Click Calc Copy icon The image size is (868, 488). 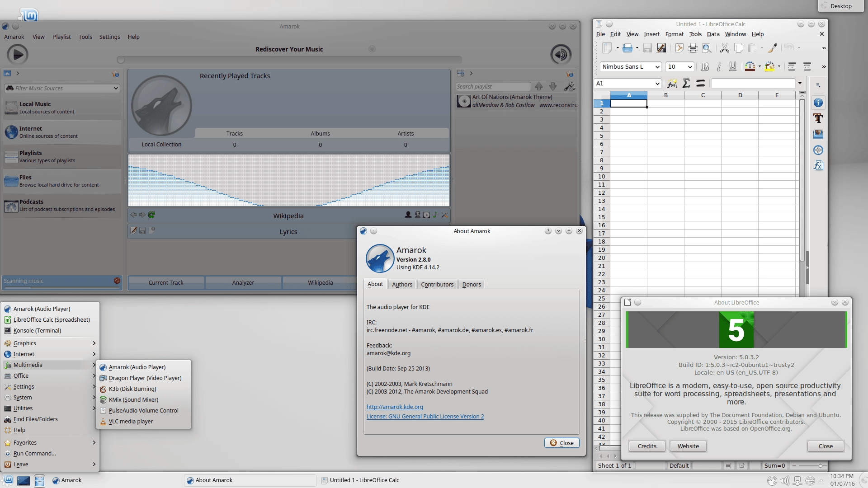(x=739, y=48)
